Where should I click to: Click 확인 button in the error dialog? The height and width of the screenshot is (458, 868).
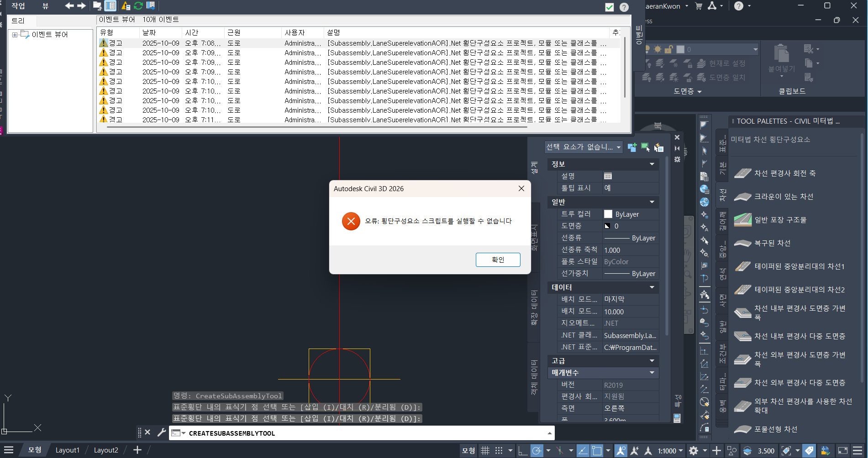click(x=498, y=260)
